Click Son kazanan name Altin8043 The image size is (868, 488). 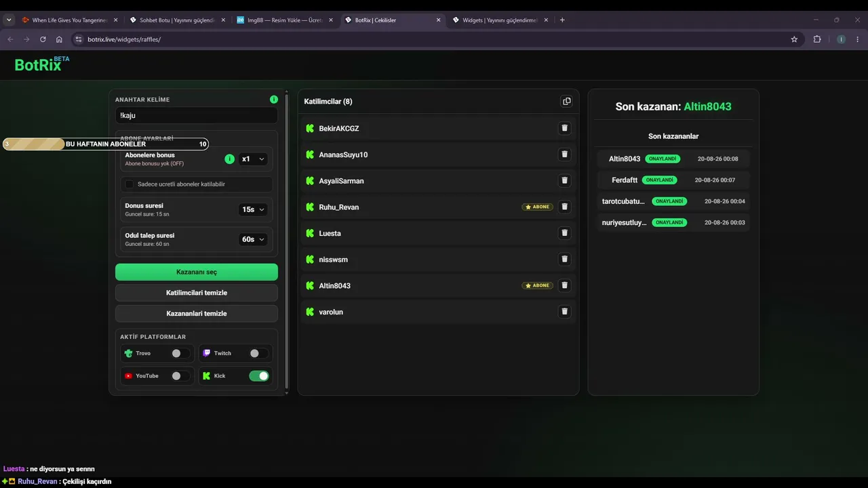click(707, 106)
